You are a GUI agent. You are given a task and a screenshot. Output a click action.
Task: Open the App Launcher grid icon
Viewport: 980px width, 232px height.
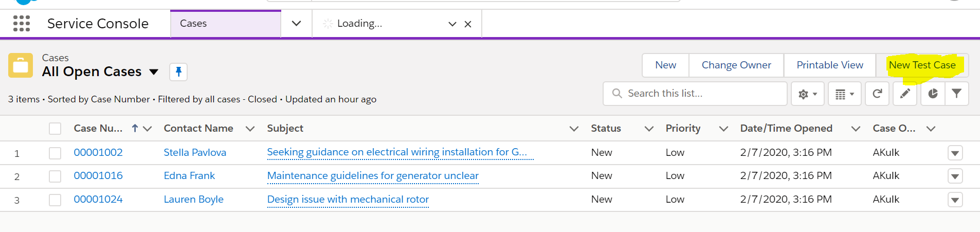[22, 24]
